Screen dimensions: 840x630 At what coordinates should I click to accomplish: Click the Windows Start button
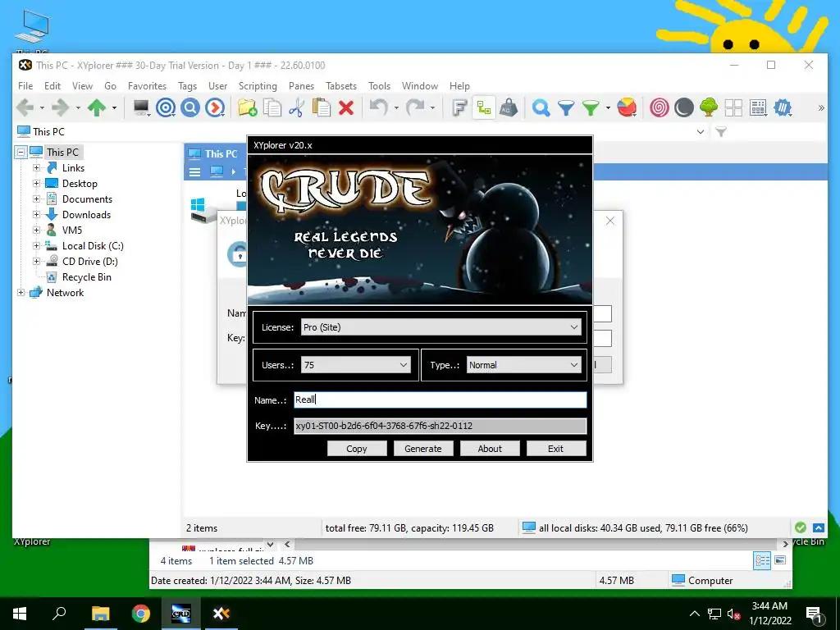20,614
